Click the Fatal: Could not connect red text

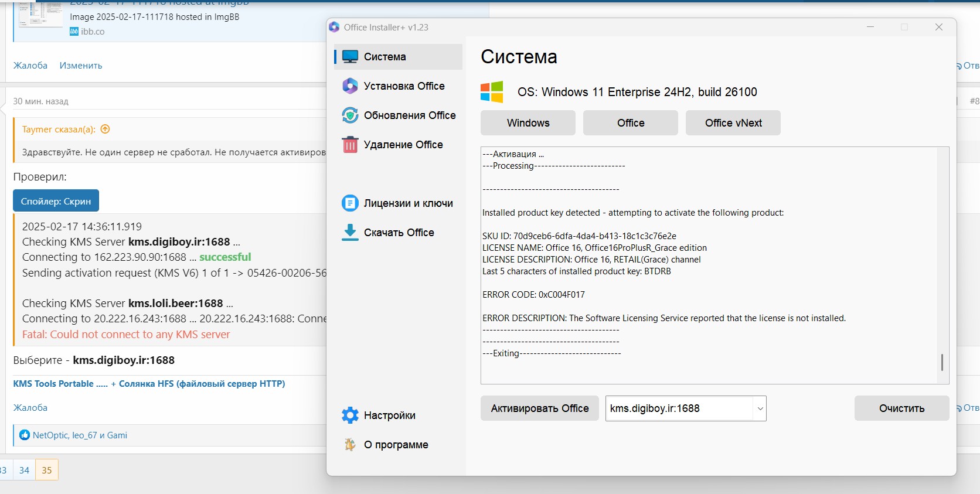[126, 335]
